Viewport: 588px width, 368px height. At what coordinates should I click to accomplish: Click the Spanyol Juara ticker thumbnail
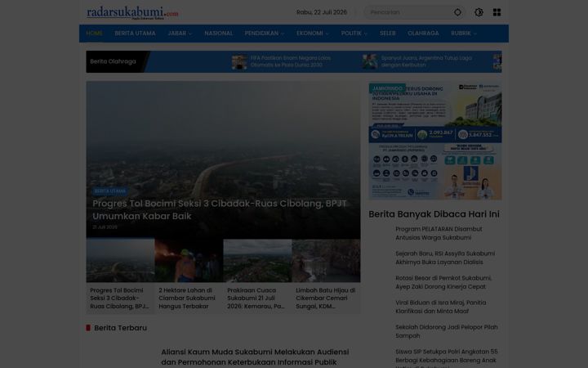coord(370,61)
